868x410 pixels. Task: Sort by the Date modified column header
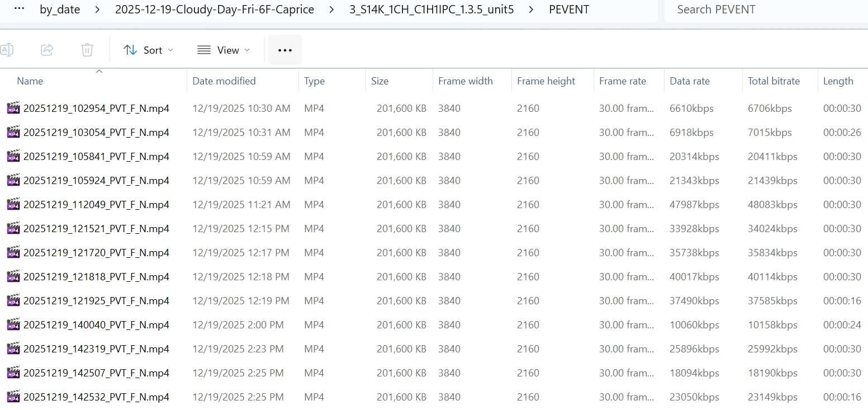point(224,81)
